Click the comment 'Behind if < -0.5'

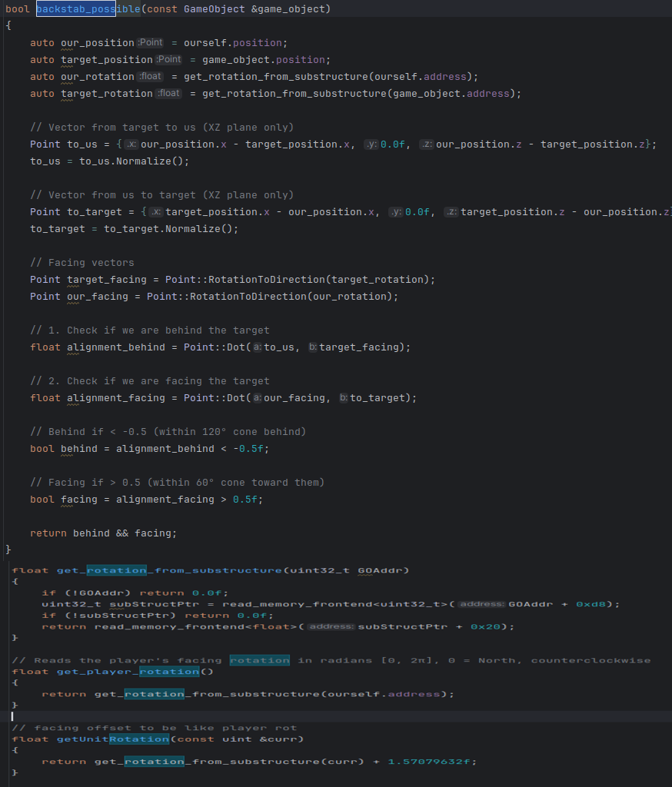coord(168,432)
